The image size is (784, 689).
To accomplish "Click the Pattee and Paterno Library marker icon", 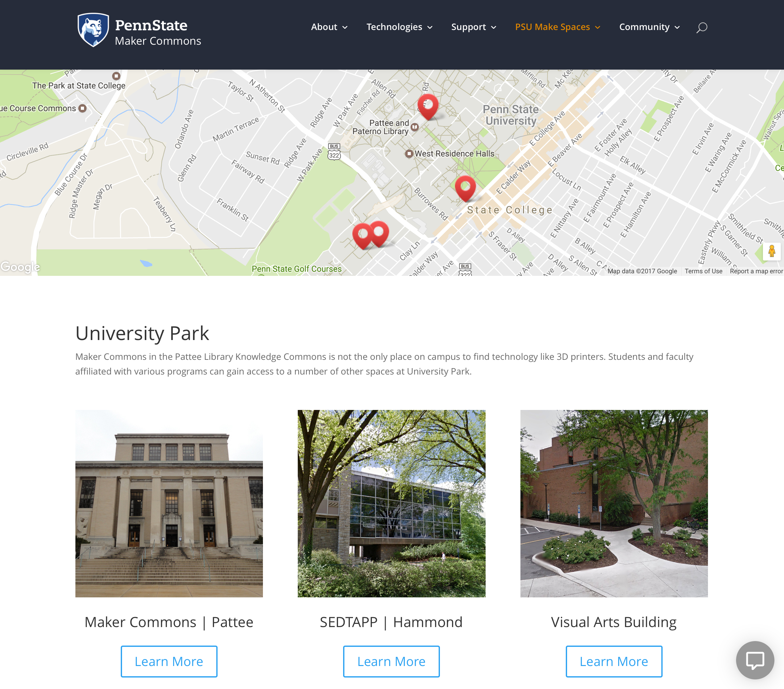I will 415,126.
